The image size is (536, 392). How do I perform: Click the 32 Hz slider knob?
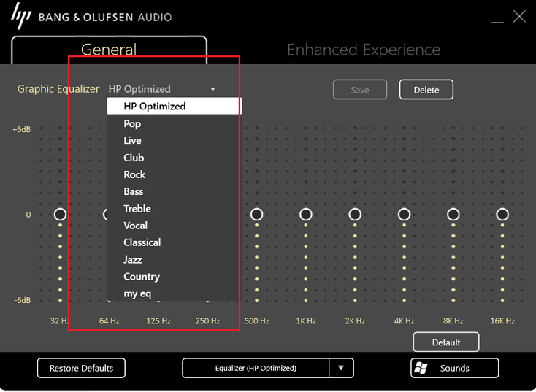pos(60,215)
